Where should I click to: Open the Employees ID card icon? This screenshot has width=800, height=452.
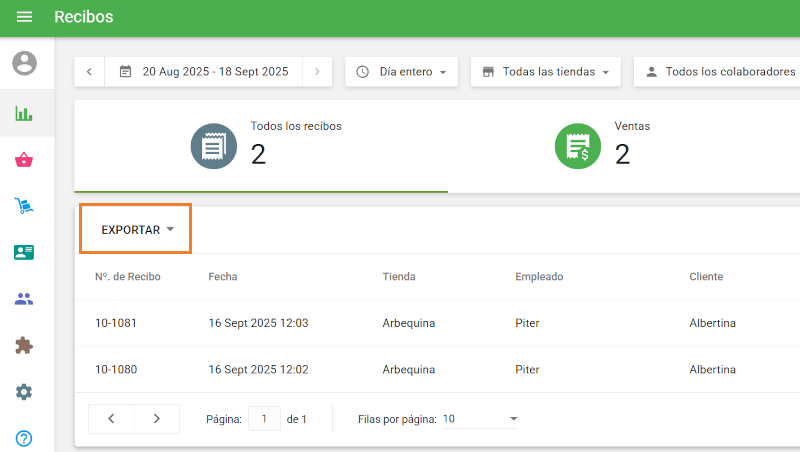(x=24, y=252)
